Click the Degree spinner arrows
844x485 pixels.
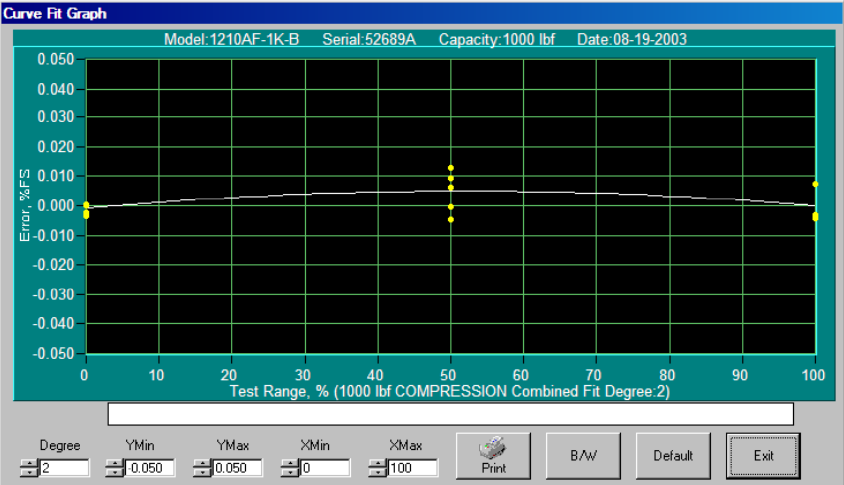tap(27, 468)
